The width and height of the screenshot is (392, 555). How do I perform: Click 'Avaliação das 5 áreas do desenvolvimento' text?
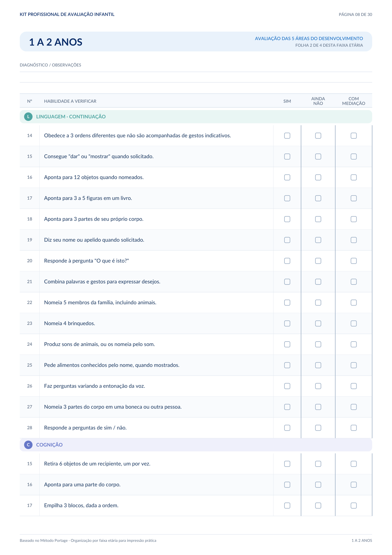309,38
